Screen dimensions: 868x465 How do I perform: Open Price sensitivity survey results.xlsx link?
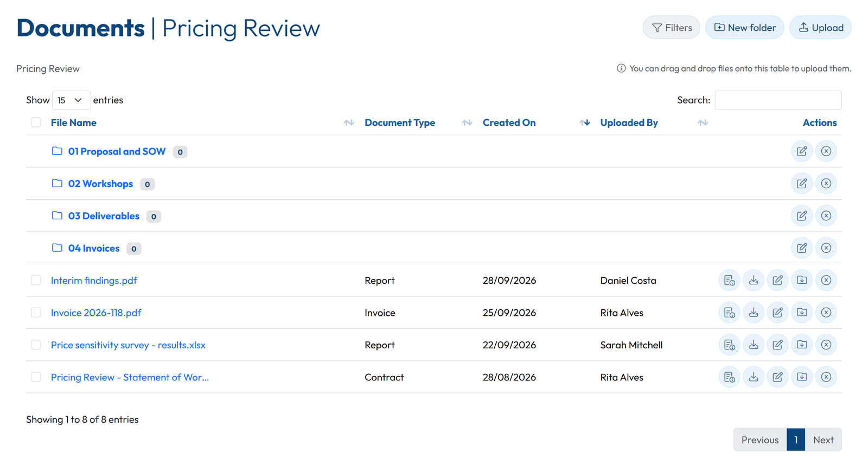coord(128,345)
